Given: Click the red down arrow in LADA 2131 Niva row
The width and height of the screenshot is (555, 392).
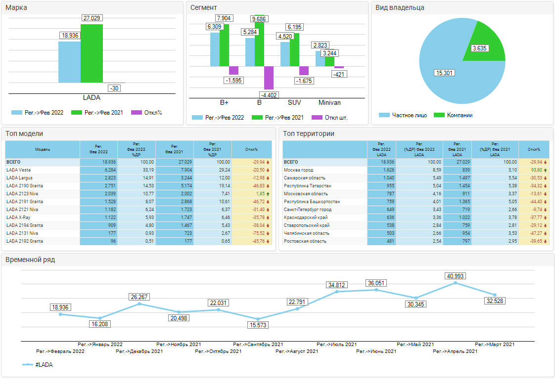Looking at the screenshot, I should [268, 233].
